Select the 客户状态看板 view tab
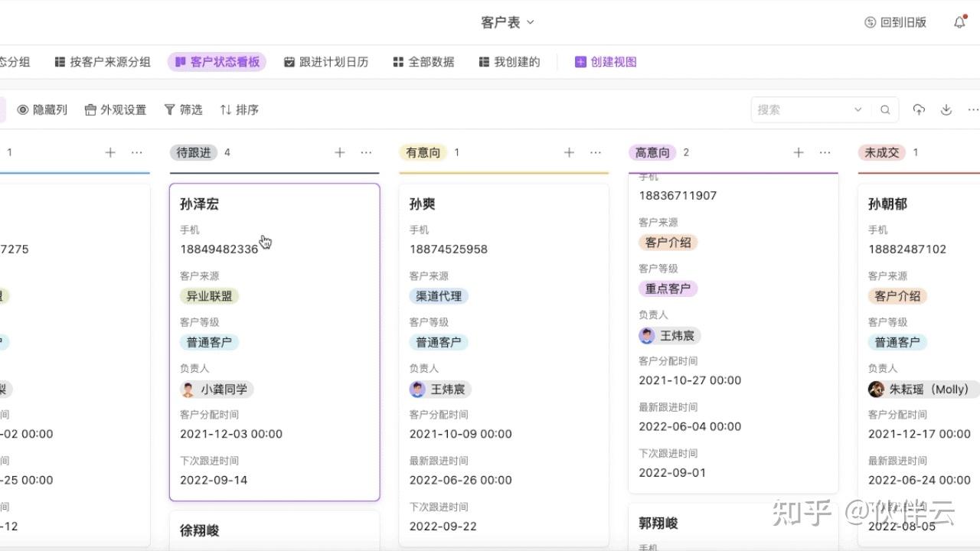 217,62
